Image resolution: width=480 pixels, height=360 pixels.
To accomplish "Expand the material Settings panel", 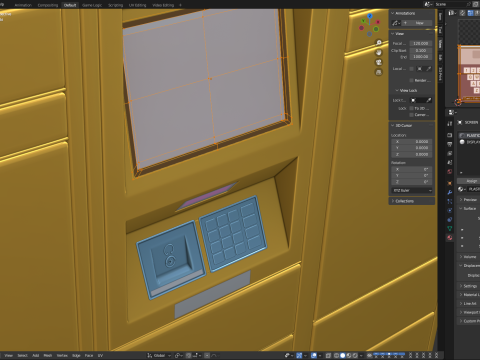I will pyautogui.click(x=469, y=286).
